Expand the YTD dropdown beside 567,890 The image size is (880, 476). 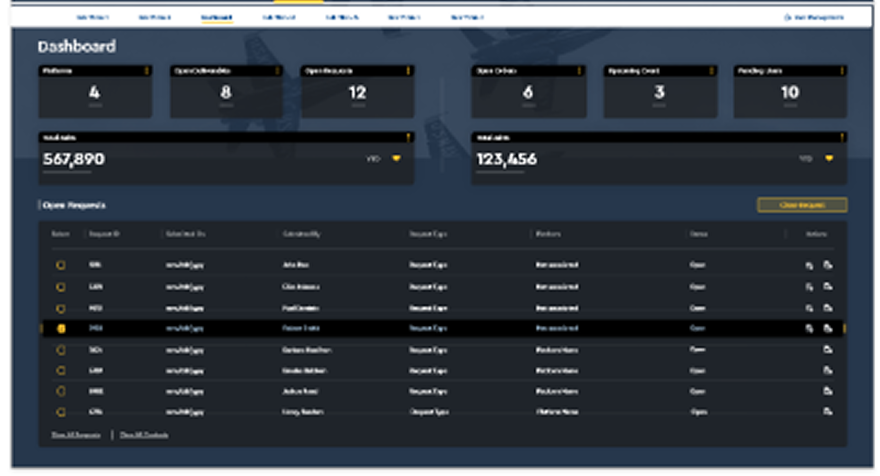coord(396,158)
